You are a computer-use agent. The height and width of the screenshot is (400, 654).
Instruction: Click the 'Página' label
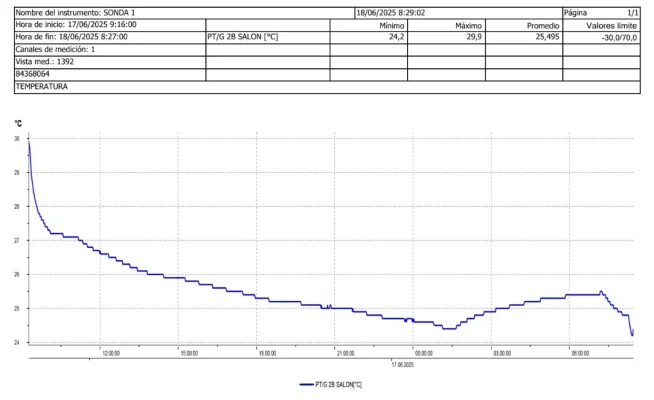click(575, 13)
